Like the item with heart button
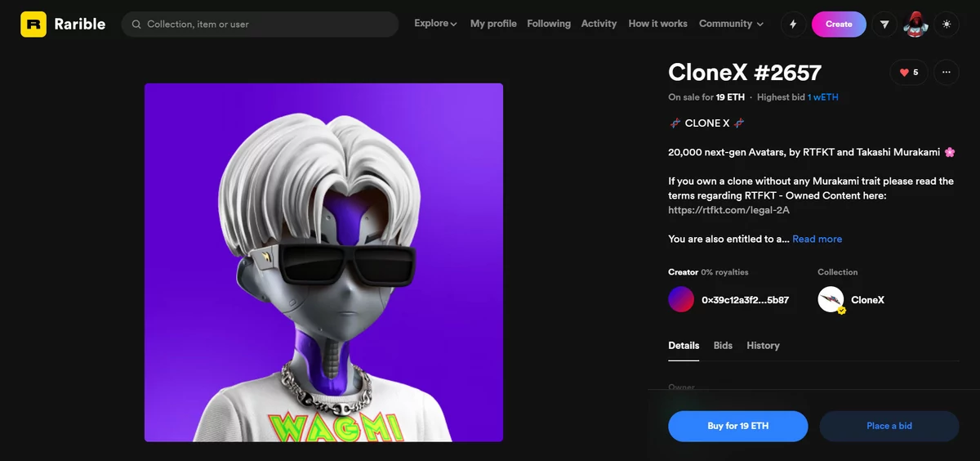 point(909,73)
